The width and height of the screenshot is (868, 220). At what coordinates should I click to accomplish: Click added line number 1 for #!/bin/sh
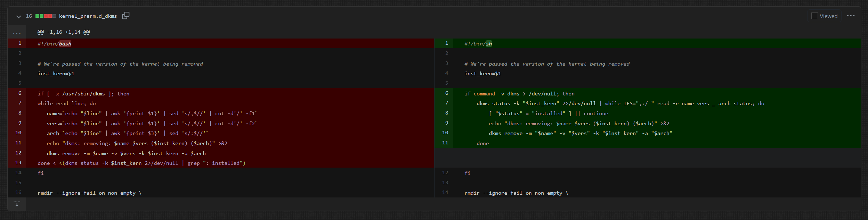446,43
